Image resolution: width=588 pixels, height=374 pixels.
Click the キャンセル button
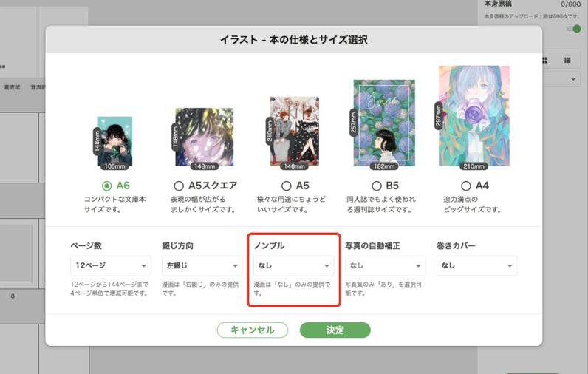[x=253, y=330]
